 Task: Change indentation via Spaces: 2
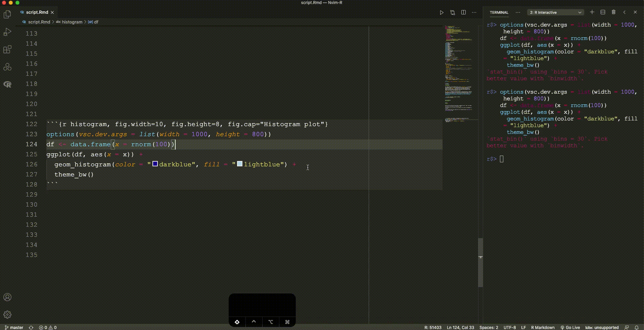pyautogui.click(x=489, y=327)
